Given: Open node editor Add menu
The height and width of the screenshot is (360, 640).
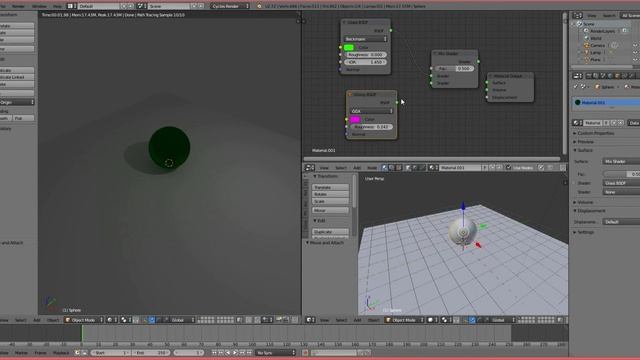Looking at the screenshot, I should 357,168.
